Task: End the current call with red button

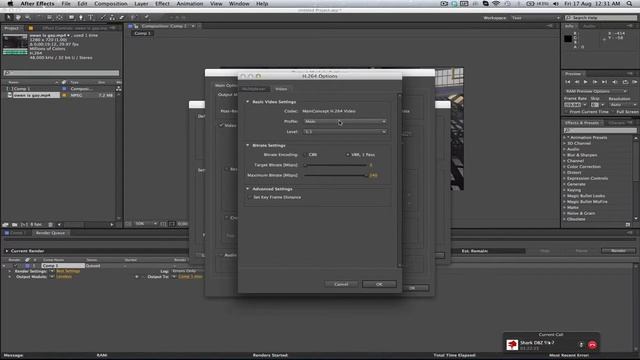Action: pyautogui.click(x=592, y=345)
